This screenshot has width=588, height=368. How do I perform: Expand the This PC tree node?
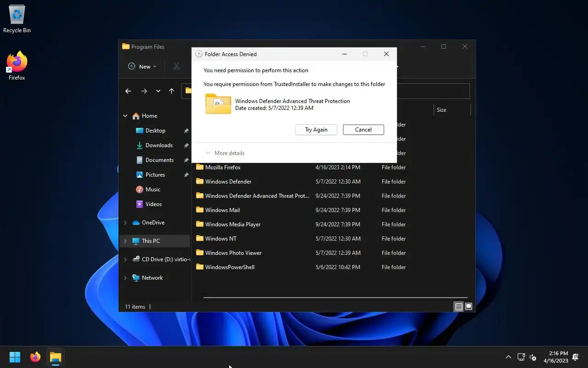coord(125,241)
